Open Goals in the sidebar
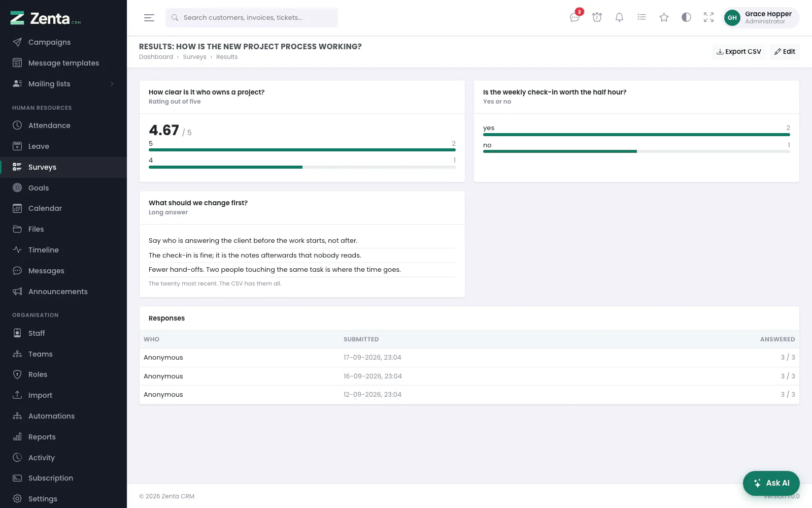Image resolution: width=812 pixels, height=508 pixels. pos(63,188)
